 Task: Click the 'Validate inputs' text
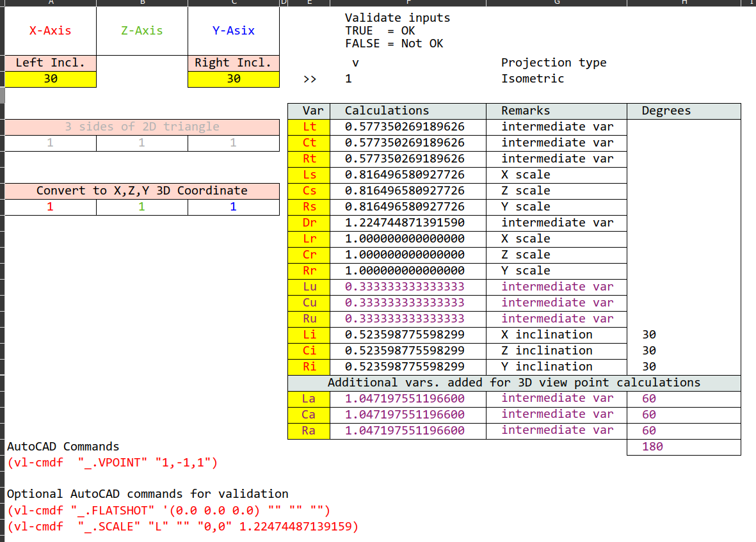click(x=398, y=18)
